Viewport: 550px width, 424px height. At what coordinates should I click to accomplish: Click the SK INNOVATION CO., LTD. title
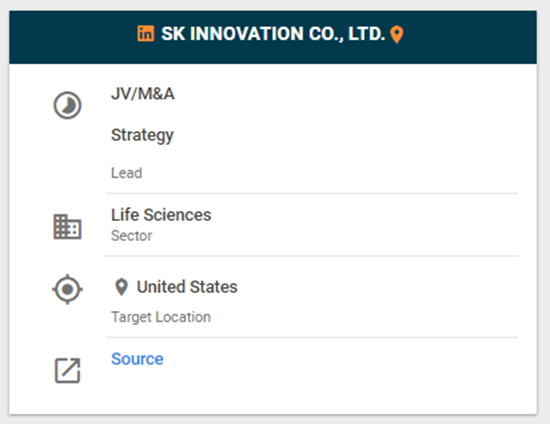273,34
